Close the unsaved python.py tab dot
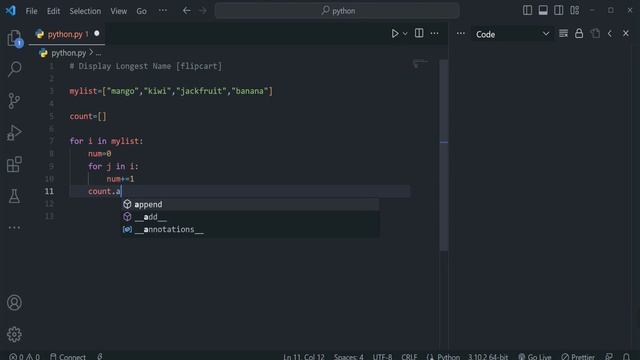640x360 pixels. tap(97, 33)
